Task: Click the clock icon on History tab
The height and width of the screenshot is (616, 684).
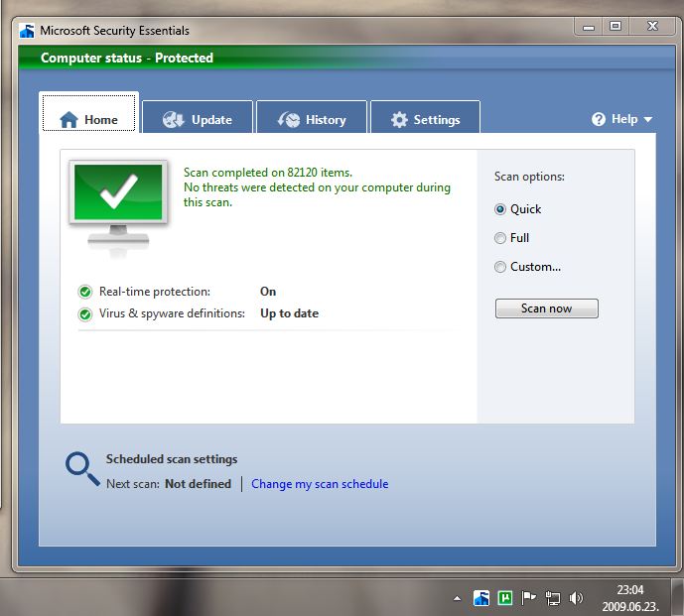Action: [289, 119]
